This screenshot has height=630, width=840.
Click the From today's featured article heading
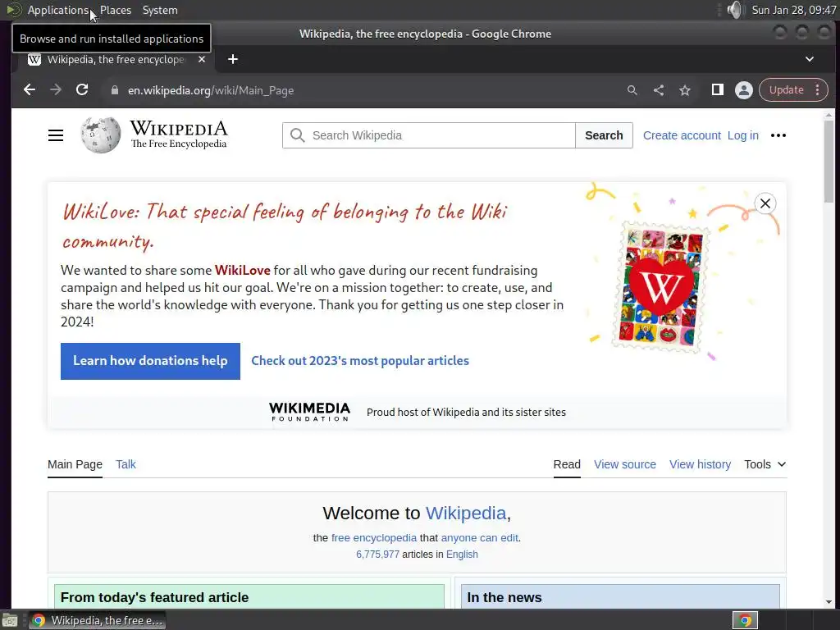[x=154, y=597]
